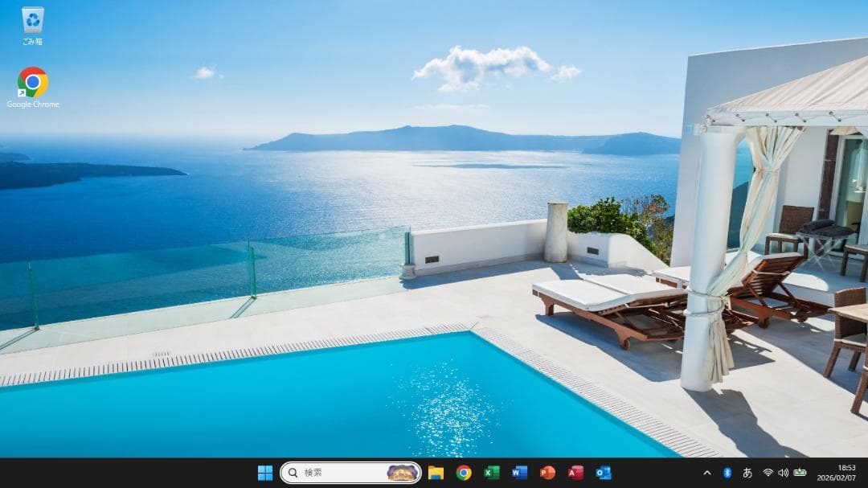
Task: Open the calendar from the clock
Action: pyautogui.click(x=837, y=474)
